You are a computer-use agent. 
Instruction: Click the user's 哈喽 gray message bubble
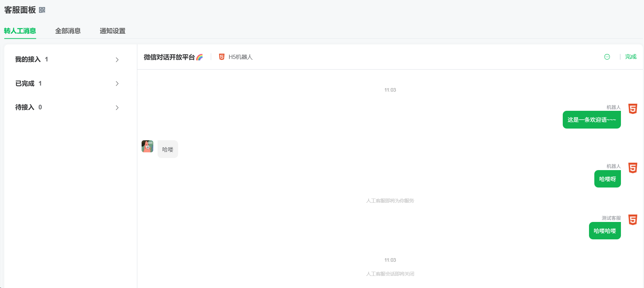pyautogui.click(x=167, y=150)
